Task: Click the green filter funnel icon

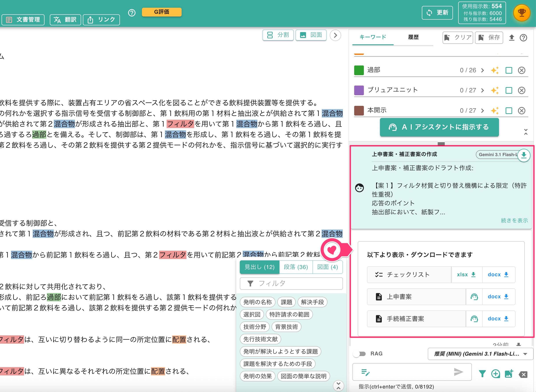Action: [482, 374]
